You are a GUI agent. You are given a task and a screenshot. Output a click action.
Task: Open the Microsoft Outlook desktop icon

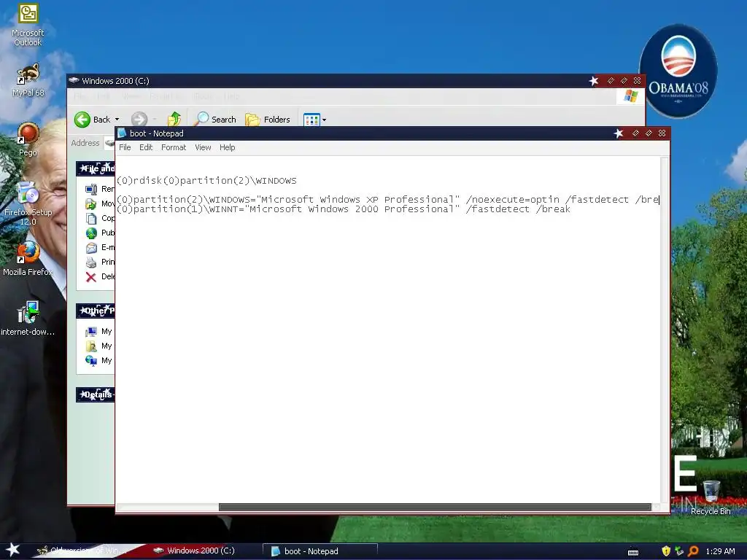28,24
